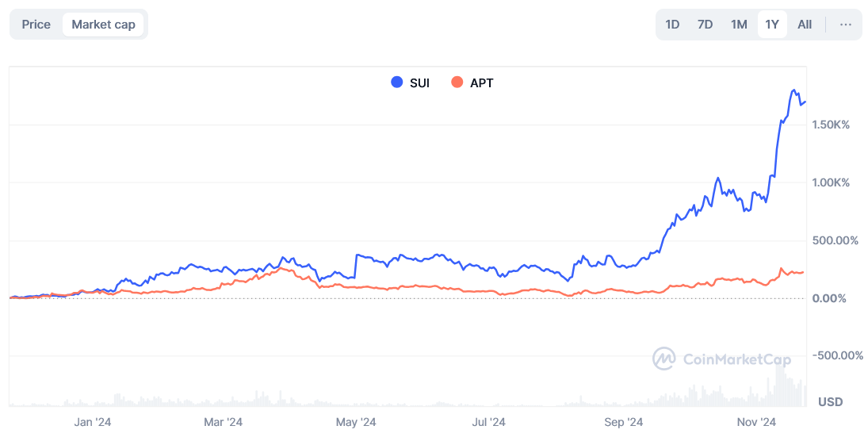Click the USD currency label
The width and height of the screenshot is (868, 445).
click(830, 402)
